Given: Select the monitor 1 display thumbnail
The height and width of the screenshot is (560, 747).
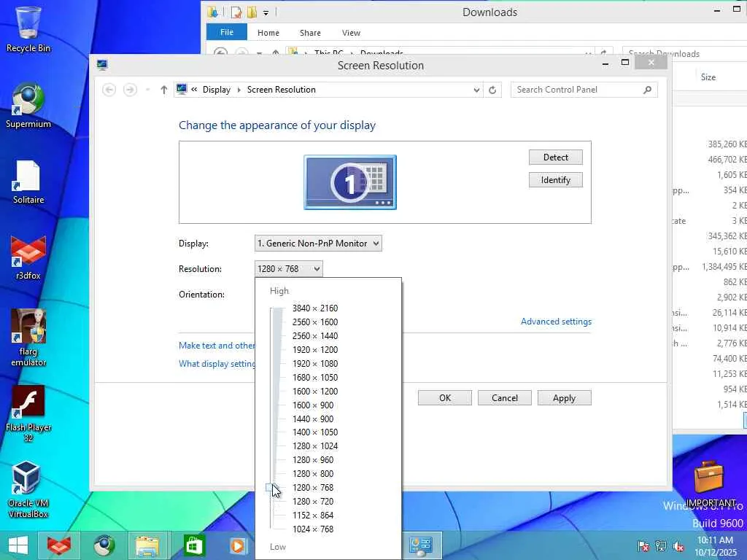Looking at the screenshot, I should [x=350, y=182].
